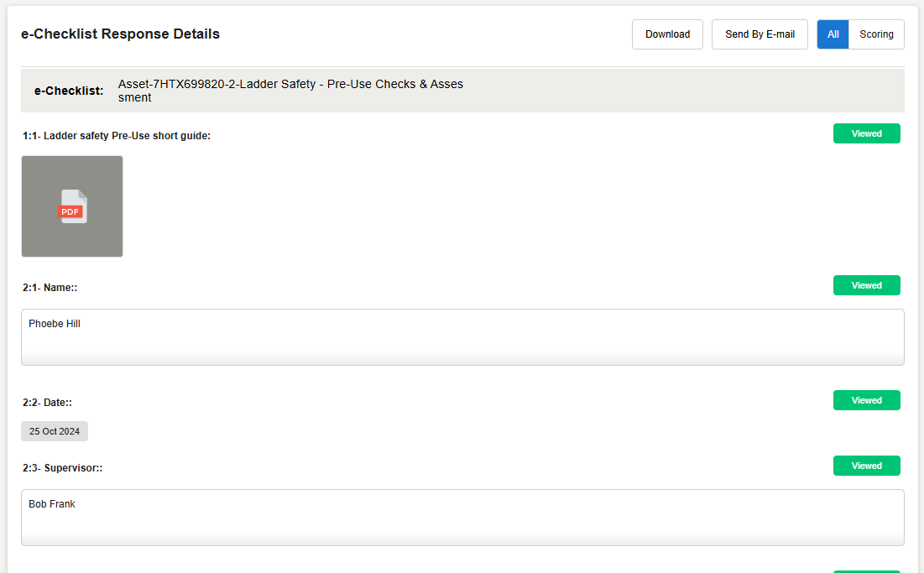Screen dimensions: 924x573
Task: Select the 25 Oct 2024 date chip
Action: (x=55, y=431)
